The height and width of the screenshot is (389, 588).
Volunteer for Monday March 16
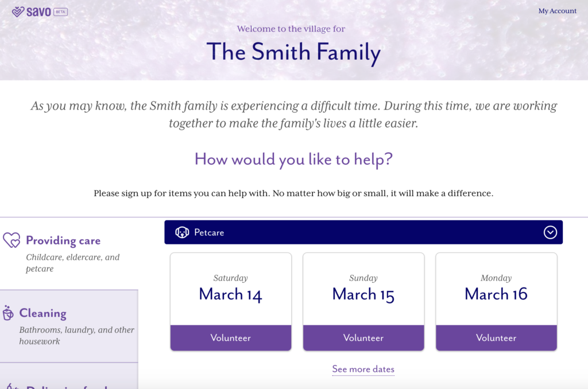pos(496,338)
